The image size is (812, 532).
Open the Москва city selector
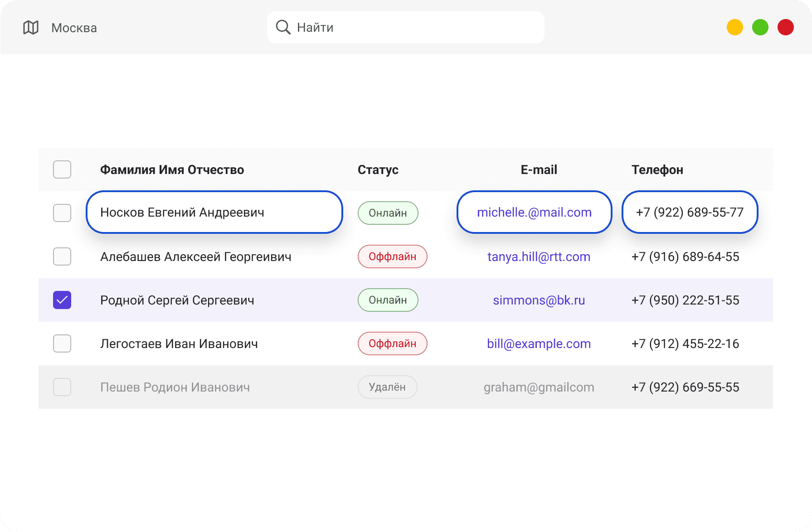coord(74,28)
